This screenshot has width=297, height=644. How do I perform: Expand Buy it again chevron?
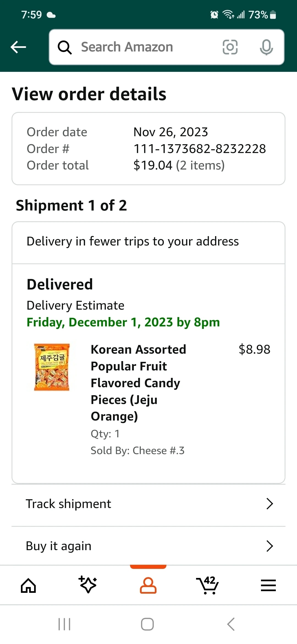[x=269, y=546]
